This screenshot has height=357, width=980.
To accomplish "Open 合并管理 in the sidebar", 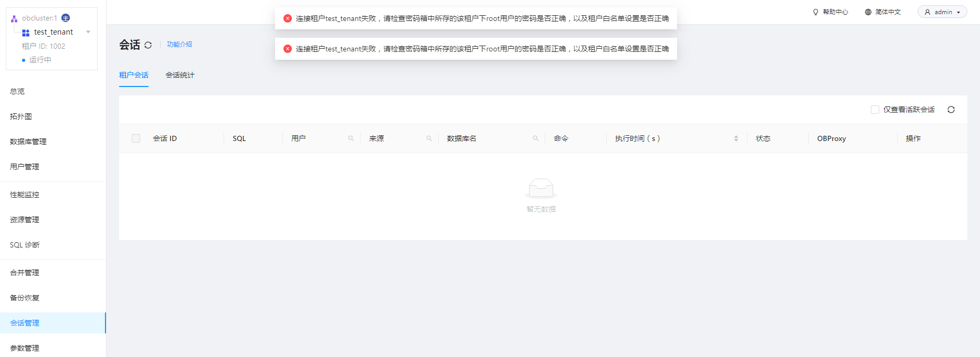I will 25,273.
